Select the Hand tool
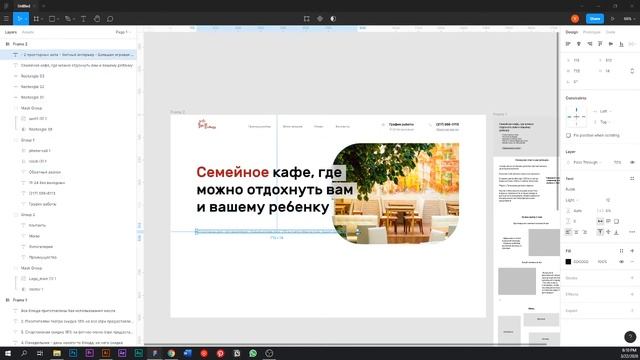The image size is (640, 360). 97,19
